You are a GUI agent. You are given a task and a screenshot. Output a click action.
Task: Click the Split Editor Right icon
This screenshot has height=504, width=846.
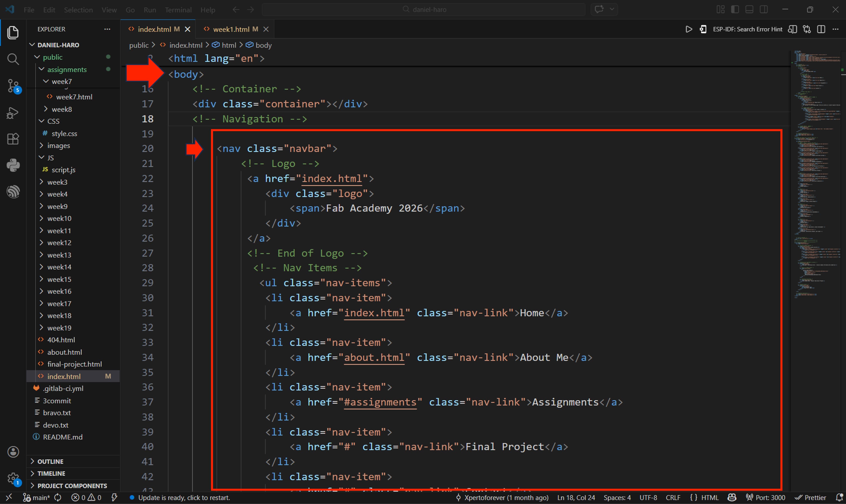click(821, 29)
